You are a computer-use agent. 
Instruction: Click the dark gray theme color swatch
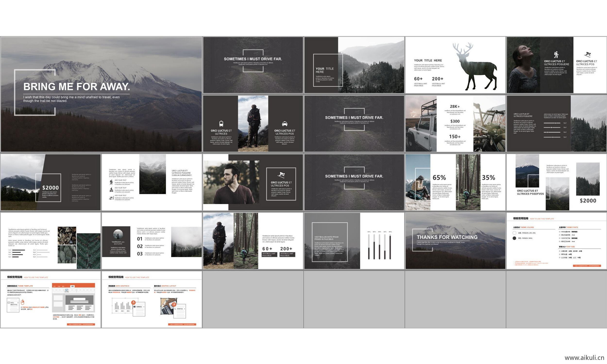pos(514,238)
